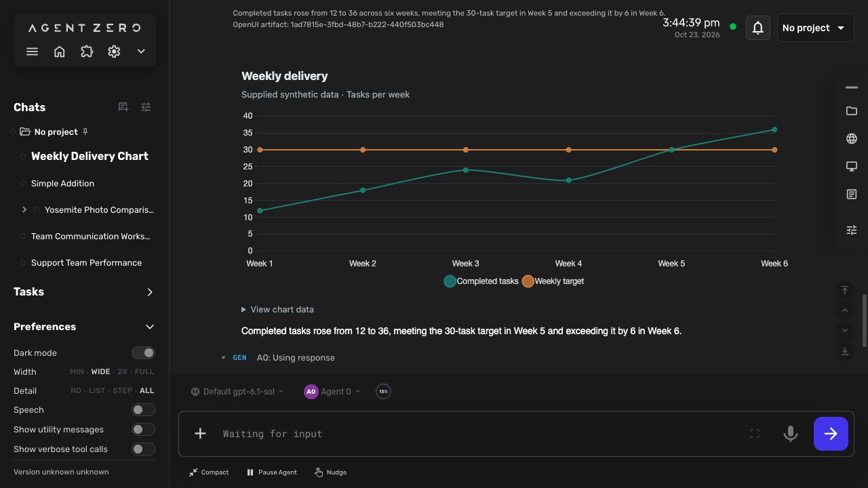The height and width of the screenshot is (488, 868).
Task: Open the chat filter sliders icon
Action: (146, 107)
